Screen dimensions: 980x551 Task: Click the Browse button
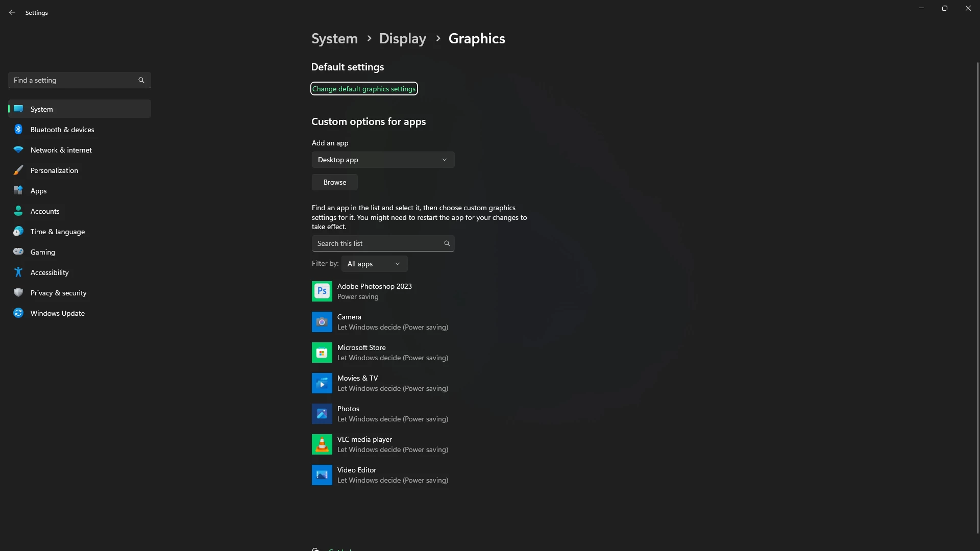tap(335, 182)
